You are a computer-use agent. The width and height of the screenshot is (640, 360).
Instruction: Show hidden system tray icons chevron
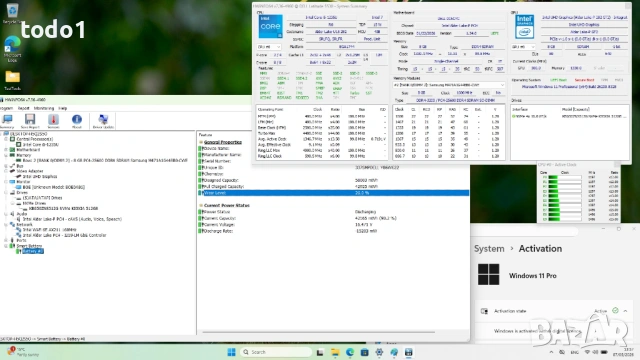(x=551, y=352)
